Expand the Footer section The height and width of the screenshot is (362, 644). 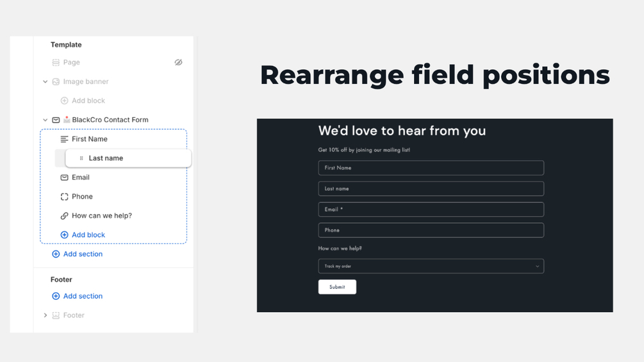[45, 315]
